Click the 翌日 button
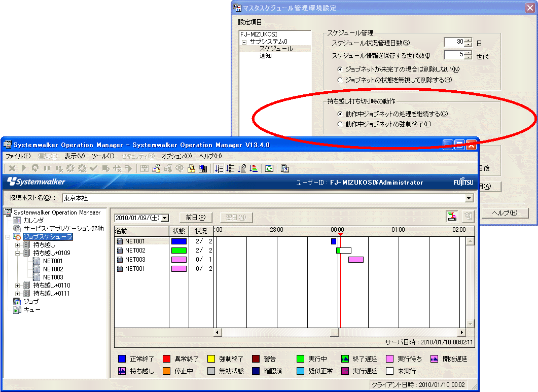Viewport: 538px width, 392px height. pos(236,218)
